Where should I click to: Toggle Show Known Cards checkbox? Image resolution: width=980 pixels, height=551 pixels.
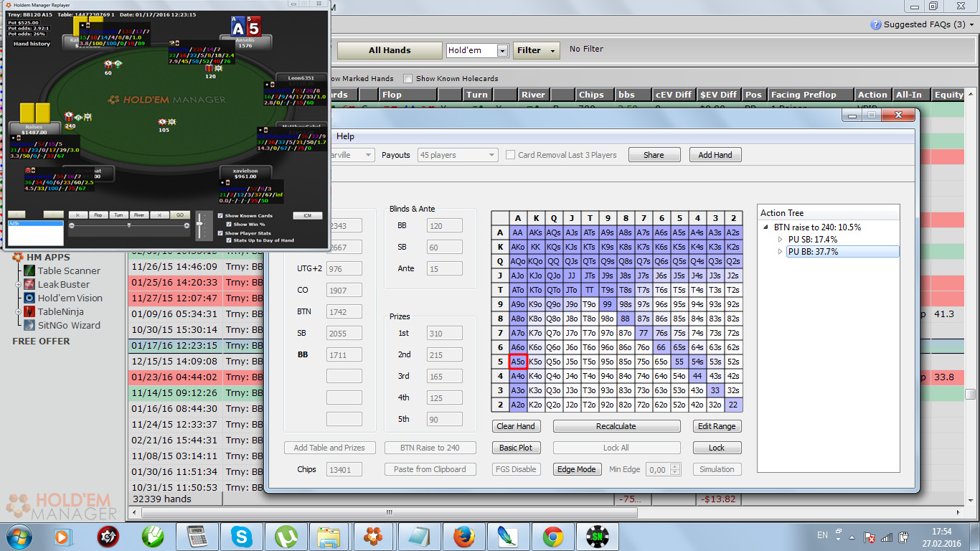tap(220, 215)
